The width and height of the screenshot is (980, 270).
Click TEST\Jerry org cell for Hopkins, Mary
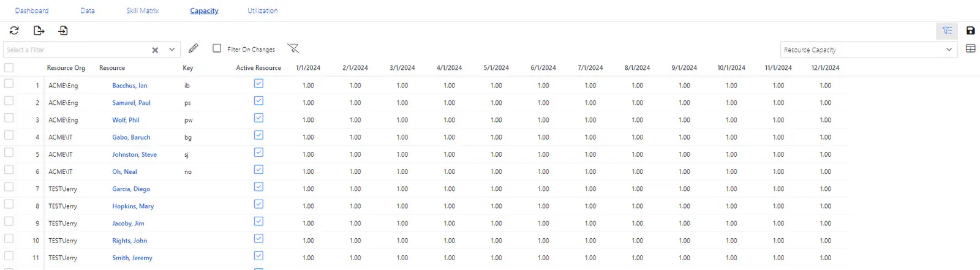[x=63, y=206]
